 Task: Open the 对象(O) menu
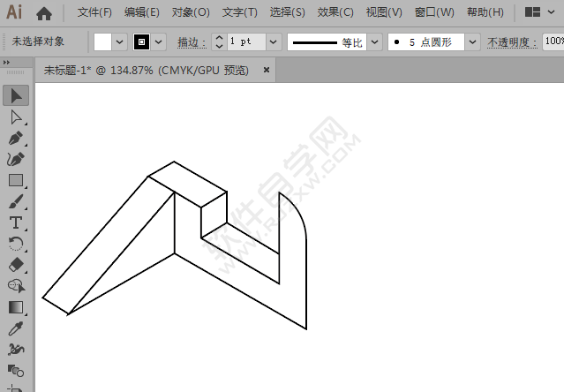click(191, 12)
